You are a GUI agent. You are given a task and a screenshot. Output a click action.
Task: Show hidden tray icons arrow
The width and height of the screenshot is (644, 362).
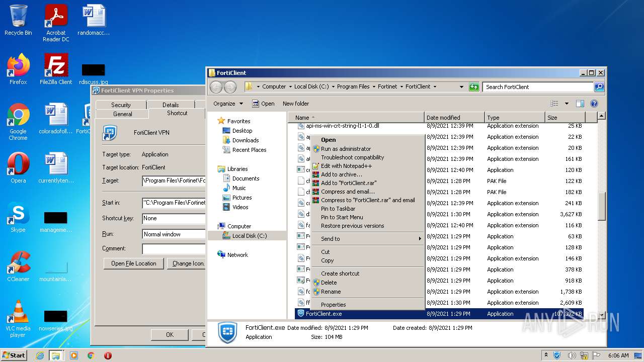click(546, 355)
